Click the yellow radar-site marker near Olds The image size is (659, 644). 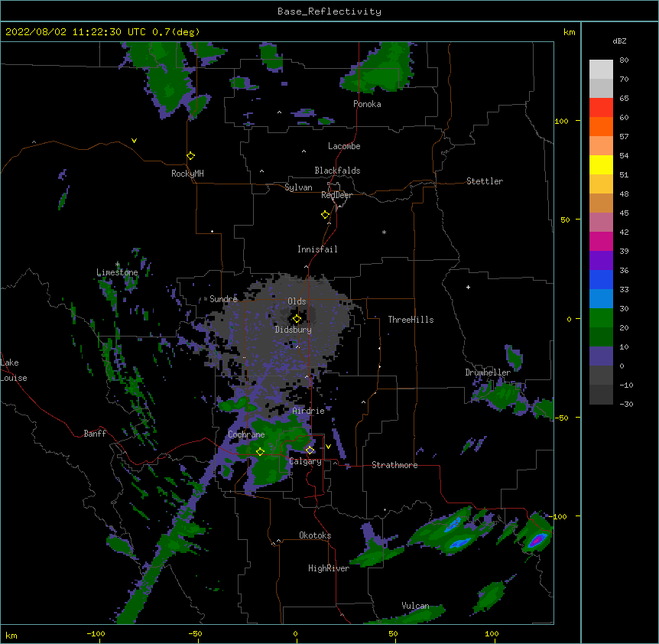coord(297,319)
